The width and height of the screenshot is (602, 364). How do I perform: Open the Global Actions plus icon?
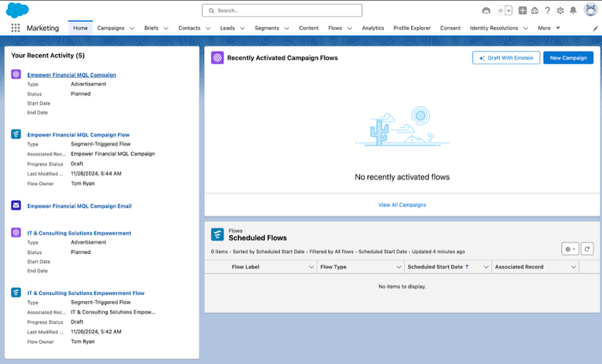pos(522,11)
